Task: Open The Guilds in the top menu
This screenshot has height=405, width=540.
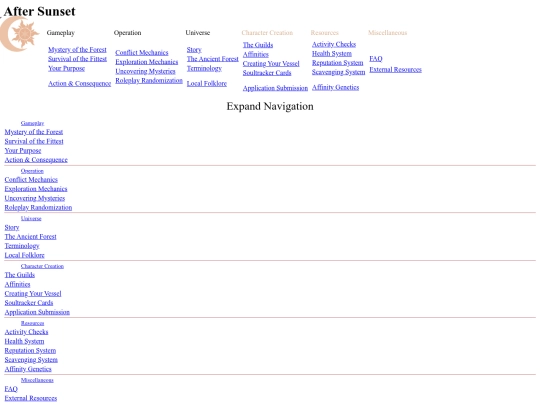Action: [258, 45]
